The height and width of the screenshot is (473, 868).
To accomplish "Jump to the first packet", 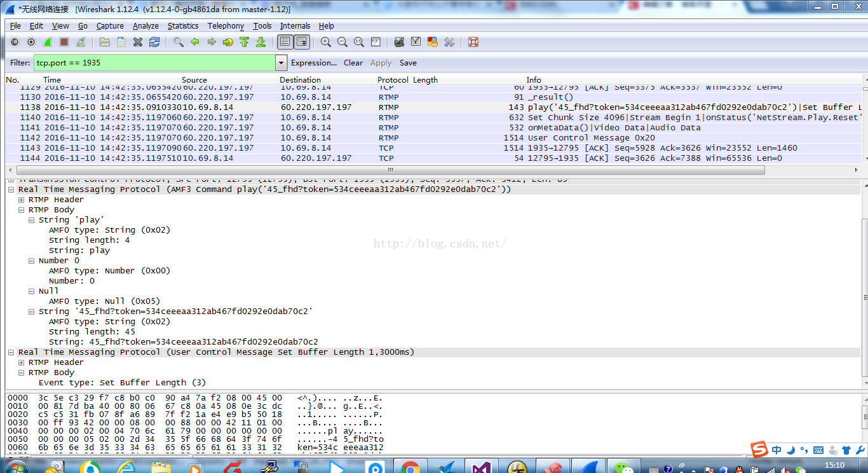I will click(x=245, y=43).
